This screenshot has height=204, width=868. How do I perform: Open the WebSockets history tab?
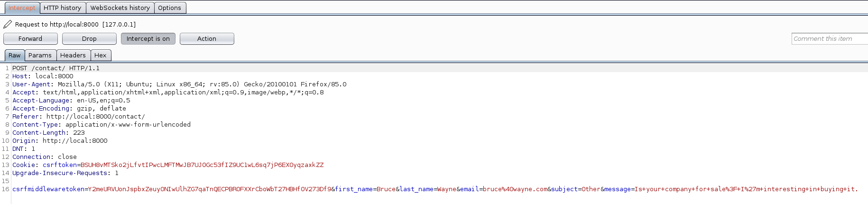coord(120,8)
